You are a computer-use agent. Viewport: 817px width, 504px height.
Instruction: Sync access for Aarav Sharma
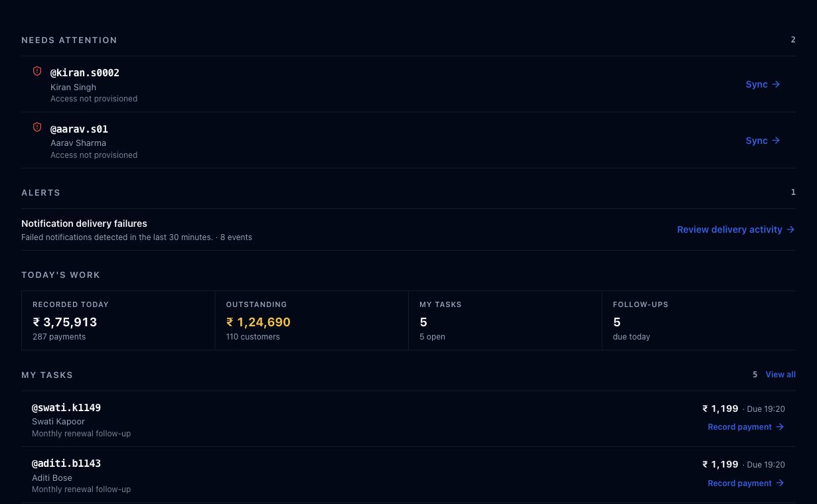click(763, 141)
